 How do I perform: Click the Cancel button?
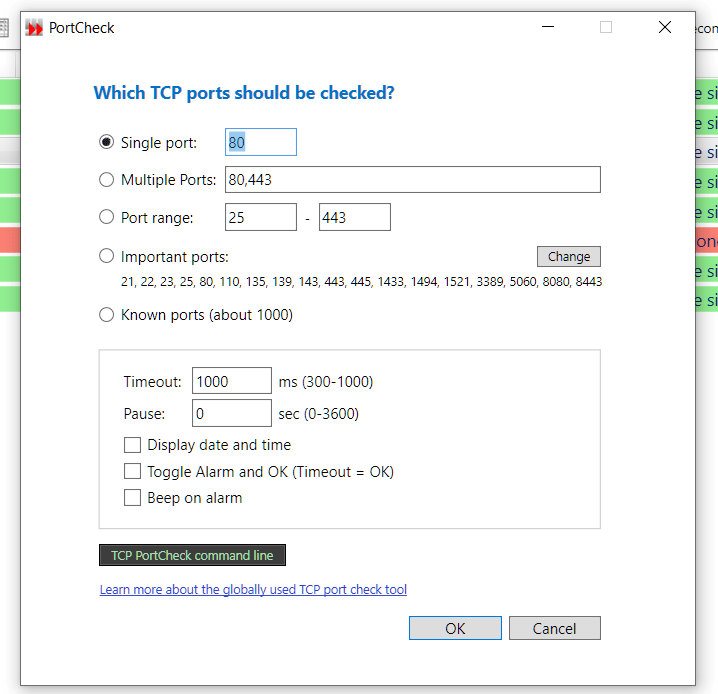click(555, 628)
